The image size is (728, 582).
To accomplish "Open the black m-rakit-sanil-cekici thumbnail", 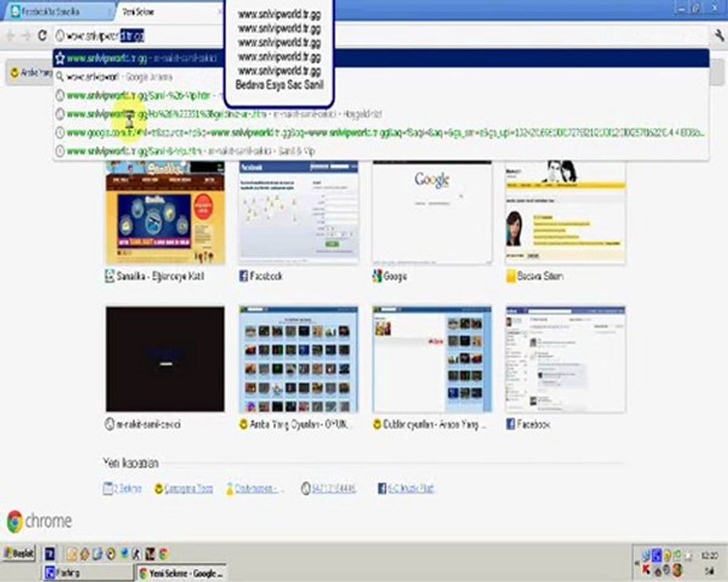I will [165, 359].
